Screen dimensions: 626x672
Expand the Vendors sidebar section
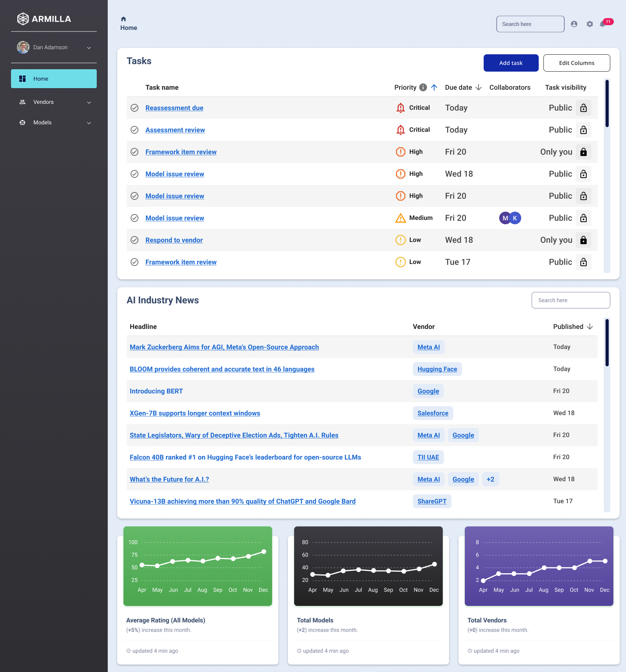89,102
